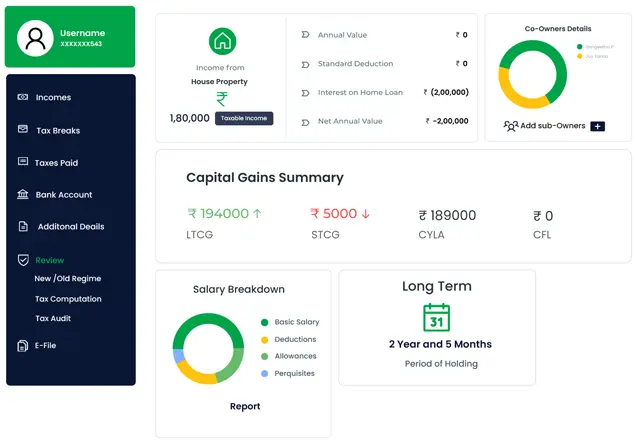636x445 pixels.
Task: Click the Long Term calendar icon
Action: pyautogui.click(x=437, y=318)
